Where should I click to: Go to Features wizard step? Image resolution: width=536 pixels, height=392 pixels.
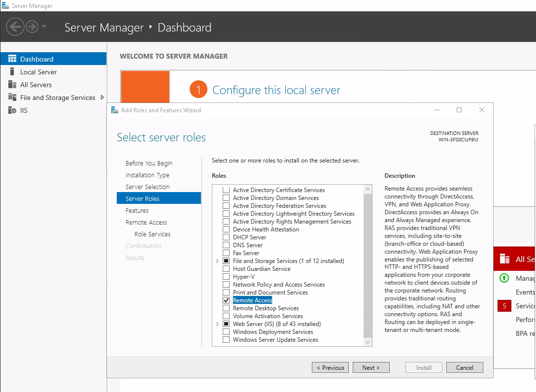tap(137, 210)
